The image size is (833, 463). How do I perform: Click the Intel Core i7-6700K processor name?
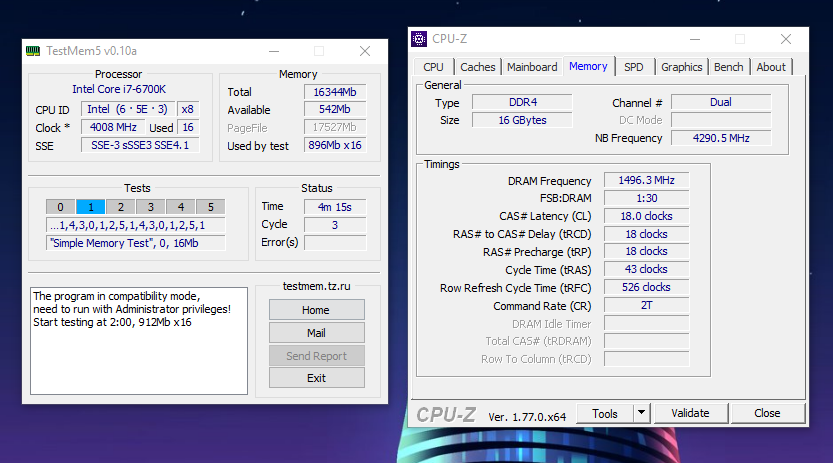[119, 89]
